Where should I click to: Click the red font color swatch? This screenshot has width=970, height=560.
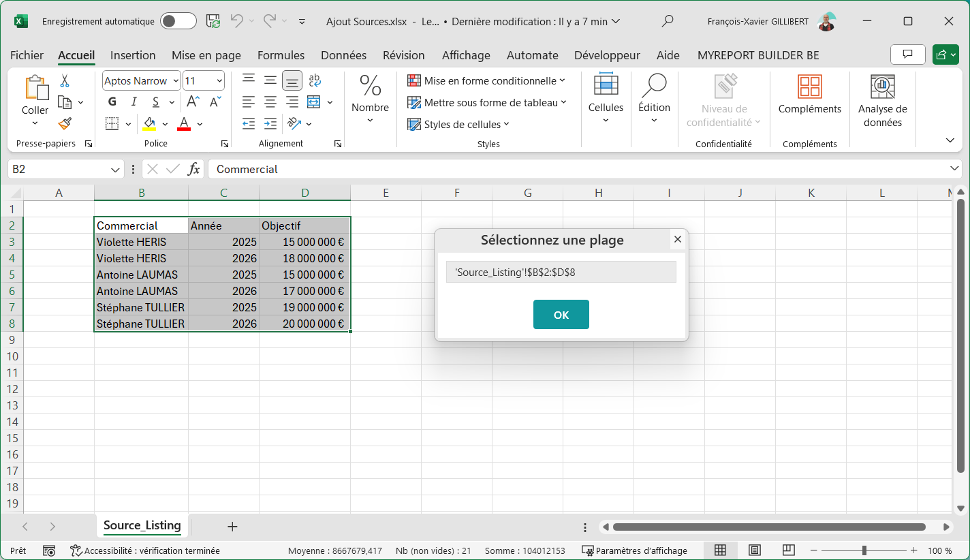[x=183, y=124]
